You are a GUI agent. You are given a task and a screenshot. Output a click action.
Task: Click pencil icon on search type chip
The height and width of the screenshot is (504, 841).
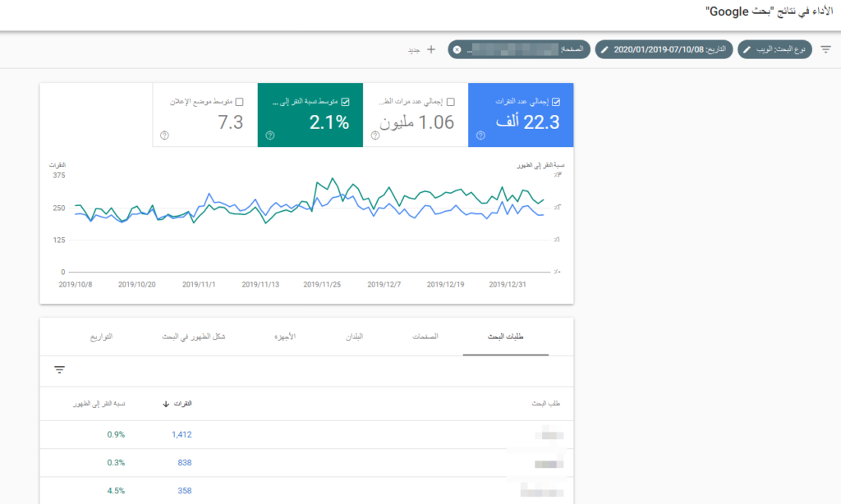(747, 49)
